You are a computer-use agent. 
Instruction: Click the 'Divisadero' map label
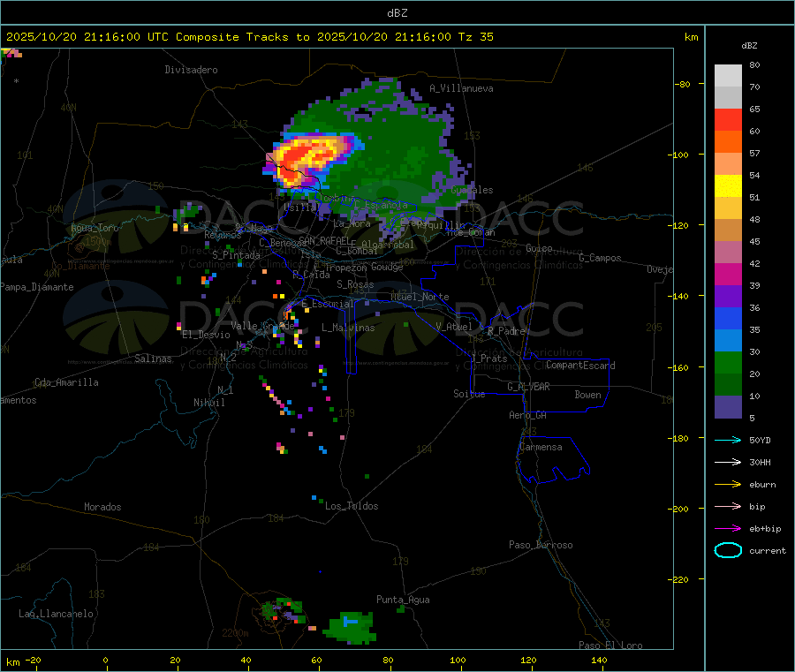pos(191,70)
